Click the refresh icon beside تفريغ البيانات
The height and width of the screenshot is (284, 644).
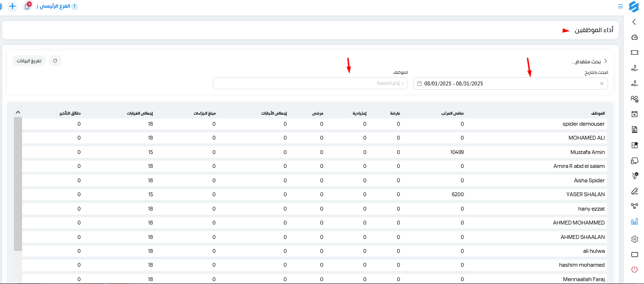tap(55, 61)
